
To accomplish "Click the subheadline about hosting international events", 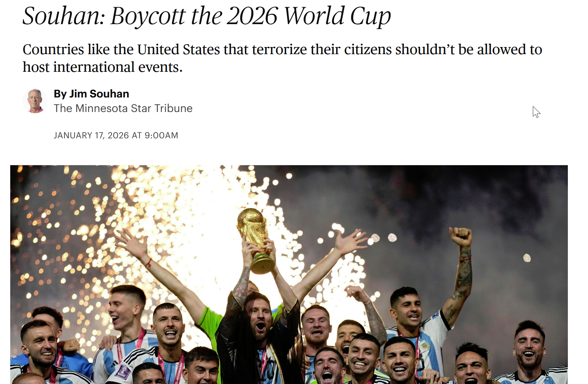I will (x=282, y=58).
